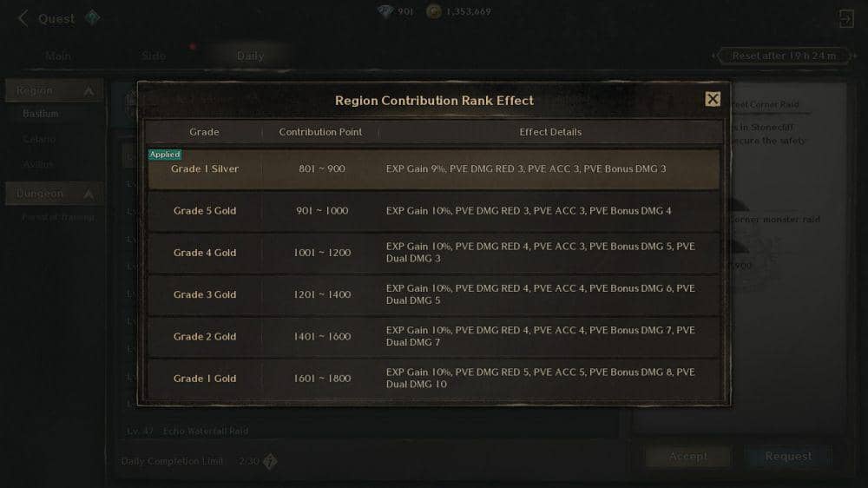The width and height of the screenshot is (868, 488).
Task: Click the icon next to Daily Completion Limit
Action: 270,461
